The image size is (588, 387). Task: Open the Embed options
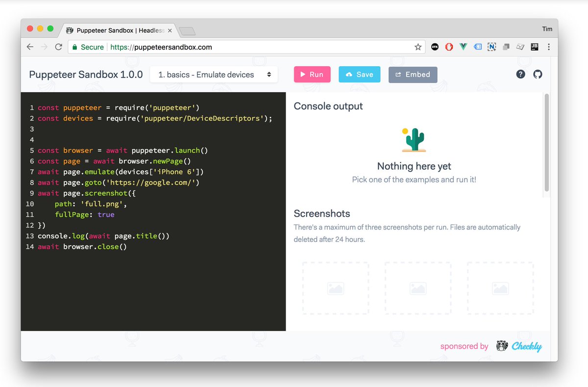point(413,75)
